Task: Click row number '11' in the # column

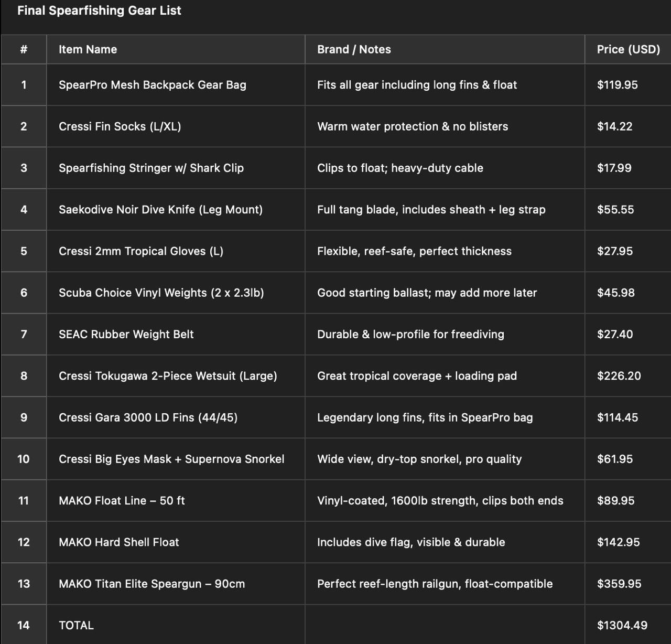Action: pos(24,501)
